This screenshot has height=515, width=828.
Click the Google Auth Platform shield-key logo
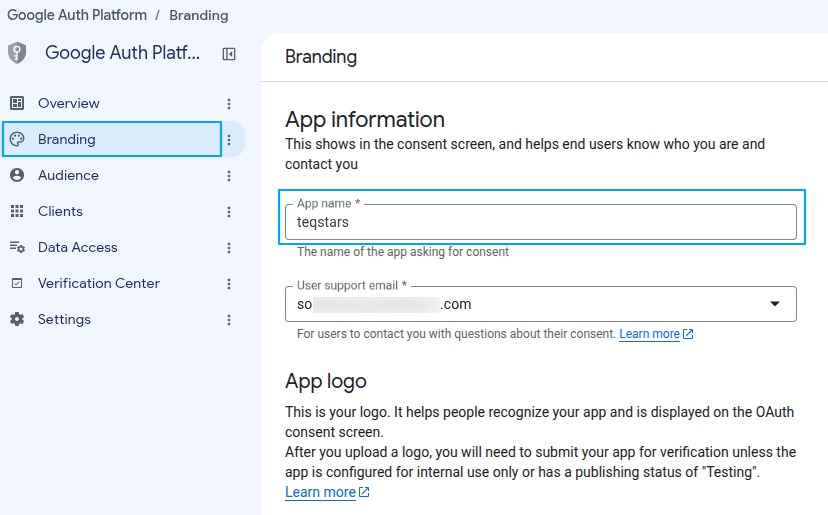click(17, 53)
